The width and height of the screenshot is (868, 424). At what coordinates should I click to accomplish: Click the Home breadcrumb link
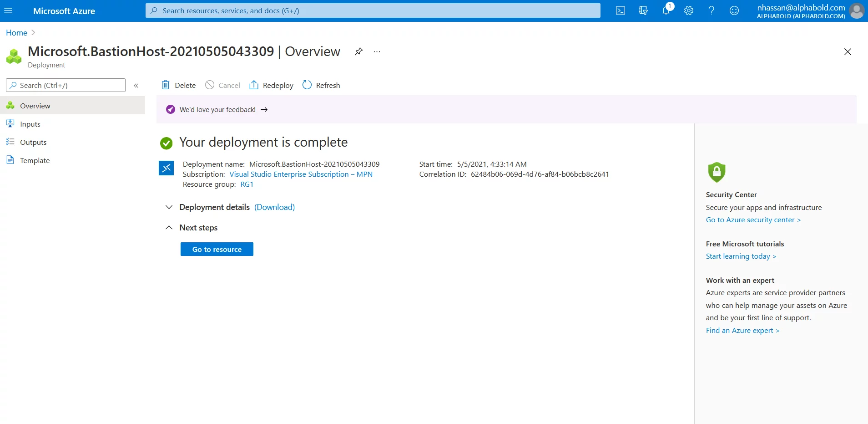(x=16, y=33)
